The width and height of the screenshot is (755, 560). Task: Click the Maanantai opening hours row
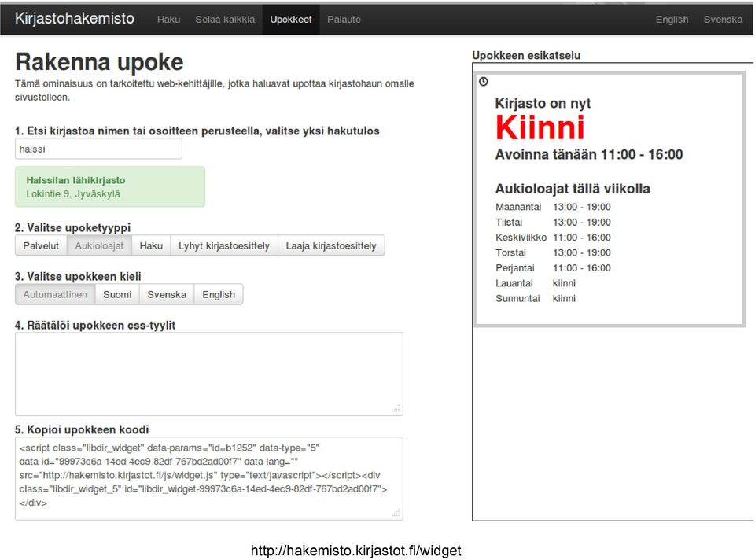click(553, 207)
